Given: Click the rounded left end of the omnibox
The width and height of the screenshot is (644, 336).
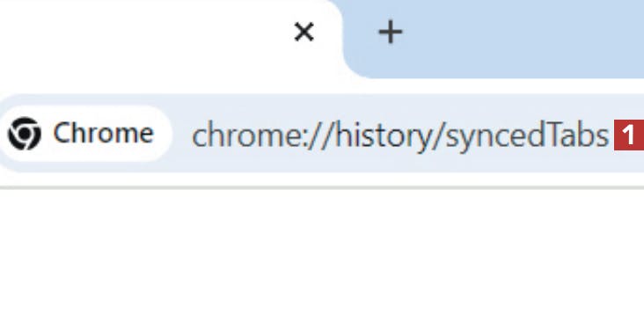Looking at the screenshot, I should pos(5,134).
